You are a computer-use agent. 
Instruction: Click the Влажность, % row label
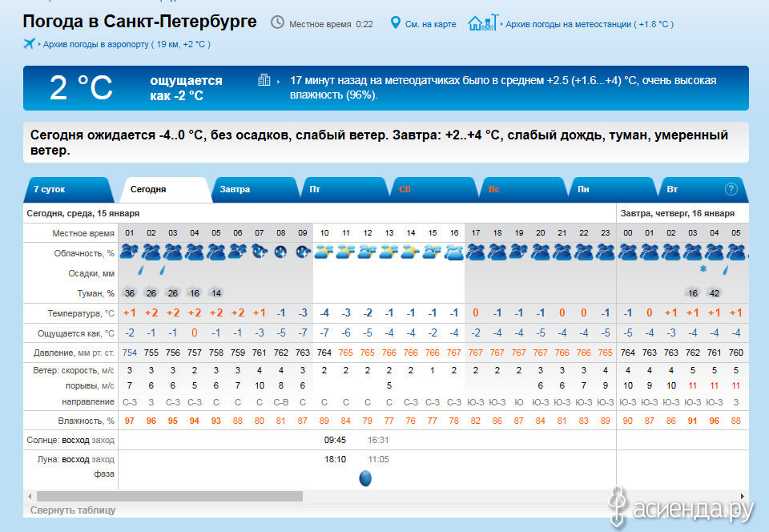tap(86, 421)
